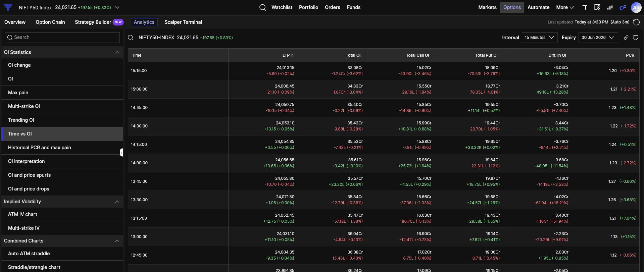
Task: Copy the page link via chain icon
Action: coord(626,38)
